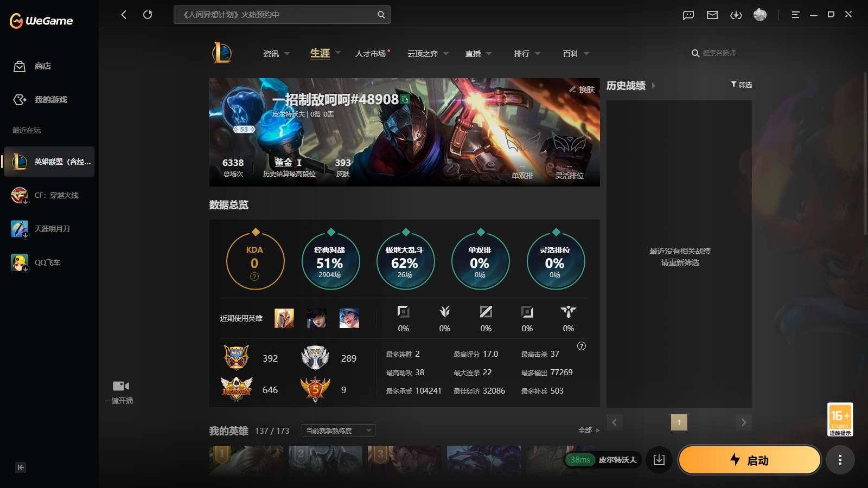Image resolution: width=868 pixels, height=488 pixels.
Task: Click the pentakill 5 badge icon
Action: click(315, 389)
